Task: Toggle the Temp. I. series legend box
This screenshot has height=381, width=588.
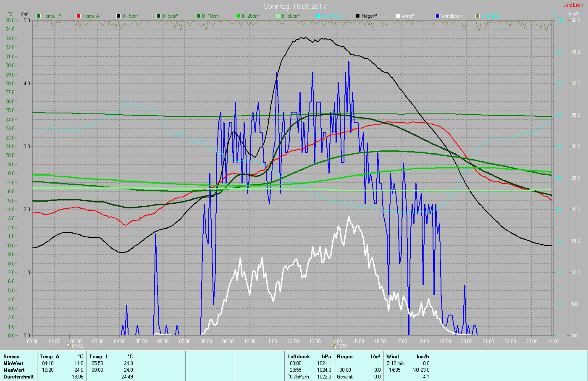Action: [39, 16]
